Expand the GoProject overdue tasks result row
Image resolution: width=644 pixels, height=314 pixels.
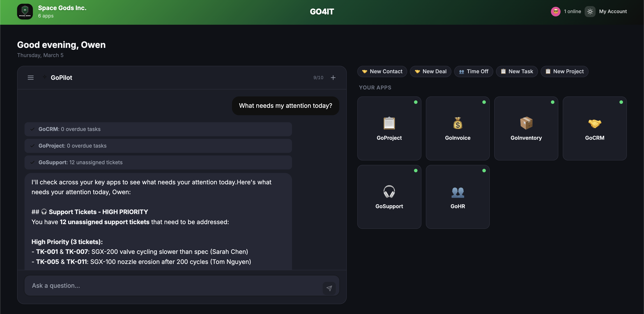pos(158,146)
